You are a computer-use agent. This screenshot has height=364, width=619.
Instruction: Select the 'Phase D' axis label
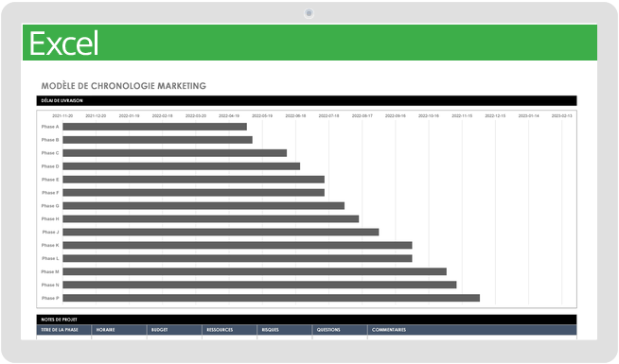point(50,166)
